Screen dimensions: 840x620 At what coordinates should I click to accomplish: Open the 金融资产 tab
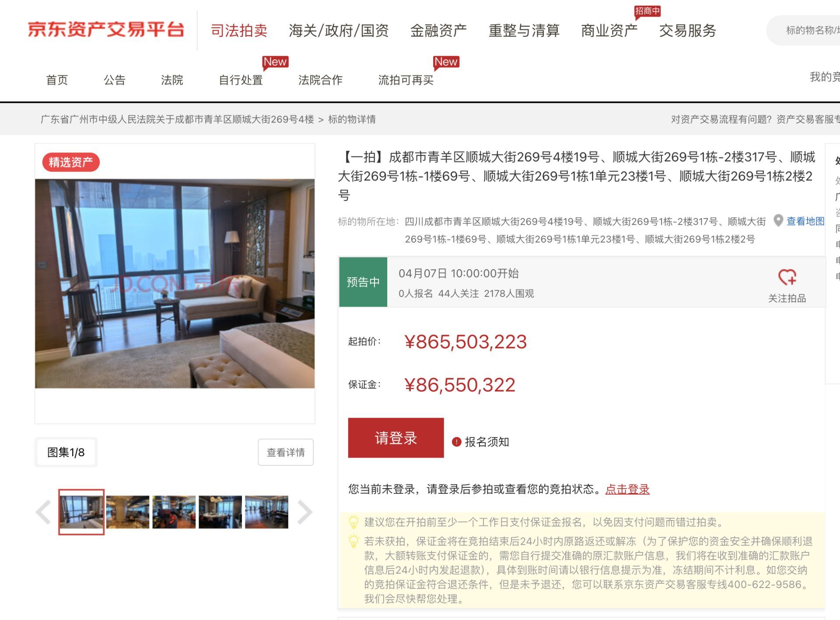click(x=438, y=30)
